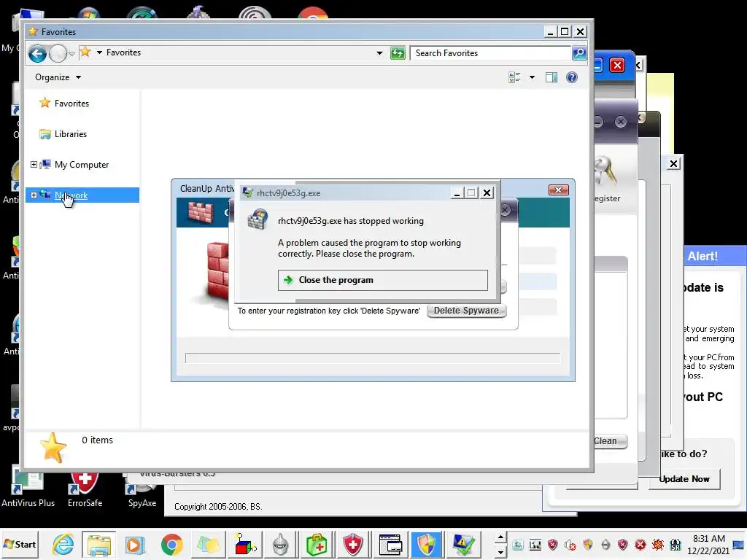Click Close the program in crash dialog
This screenshot has width=747, height=560.
pos(382,280)
